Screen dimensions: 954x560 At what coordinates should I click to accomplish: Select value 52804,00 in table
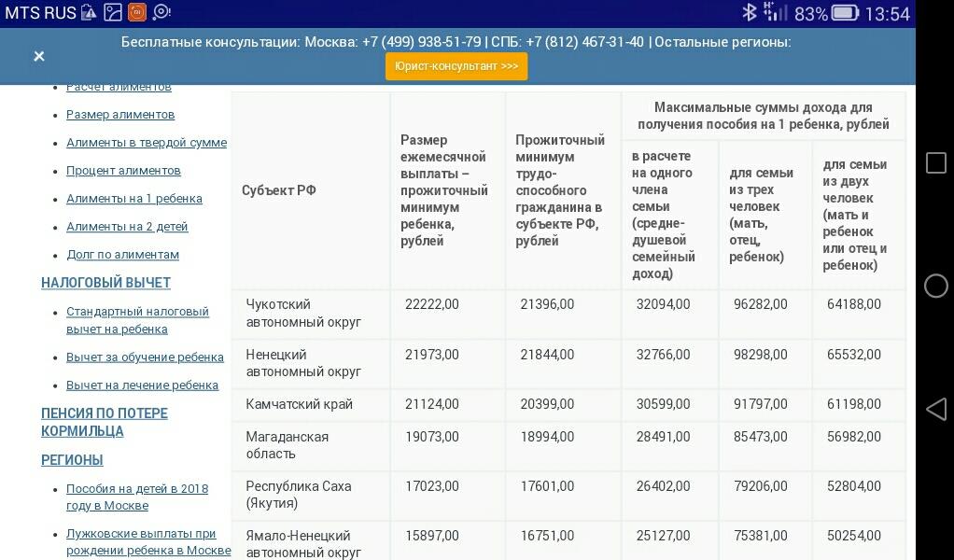coord(853,486)
